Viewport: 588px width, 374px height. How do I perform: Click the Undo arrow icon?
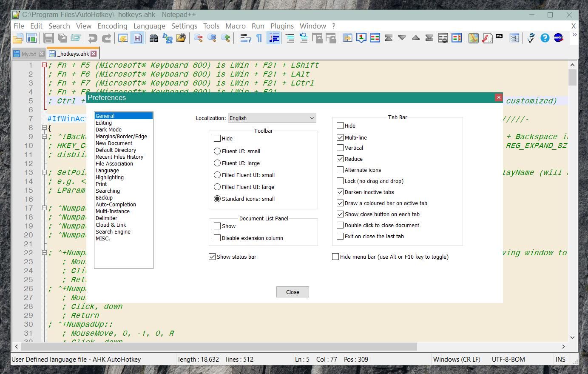92,38
